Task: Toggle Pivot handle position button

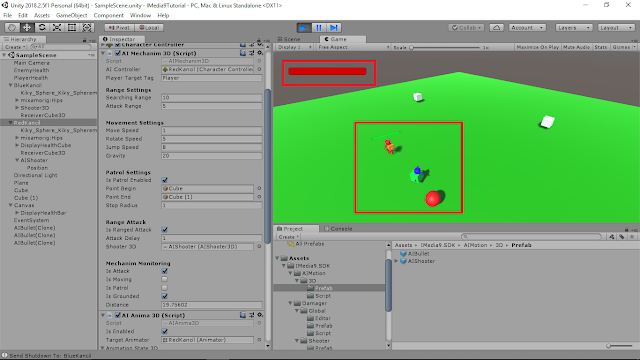Action: pyautogui.click(x=119, y=28)
